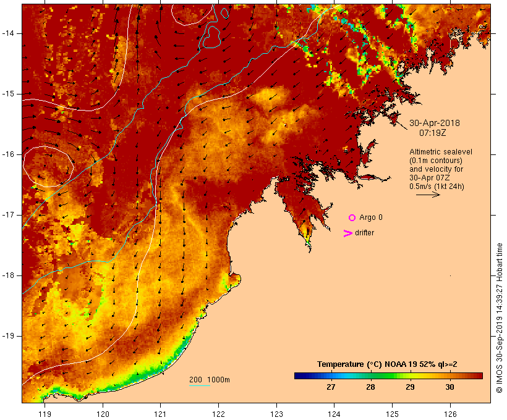Click the magenta drifter arrow legend symbol

tap(348, 233)
